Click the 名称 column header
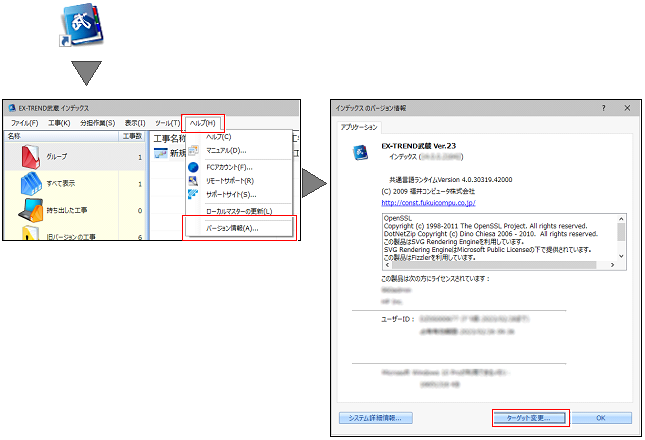The height and width of the screenshot is (440, 645). coord(62,136)
